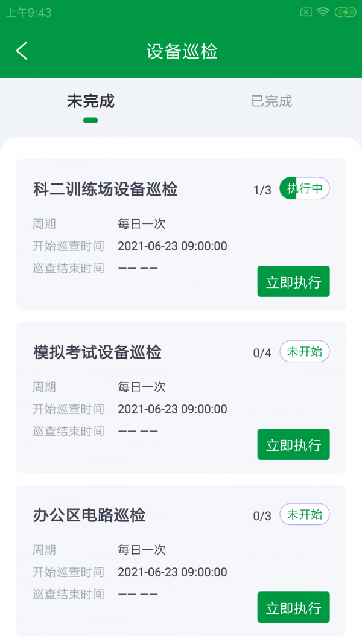The width and height of the screenshot is (362, 644).
Task: Tap the 开始巡查时间 value 2021-06-23 09:00:00
Action: pyautogui.click(x=174, y=246)
